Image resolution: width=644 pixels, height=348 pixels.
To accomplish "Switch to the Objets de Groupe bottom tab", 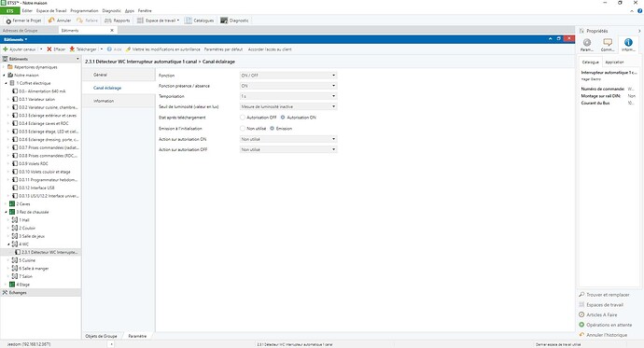I will click(101, 336).
